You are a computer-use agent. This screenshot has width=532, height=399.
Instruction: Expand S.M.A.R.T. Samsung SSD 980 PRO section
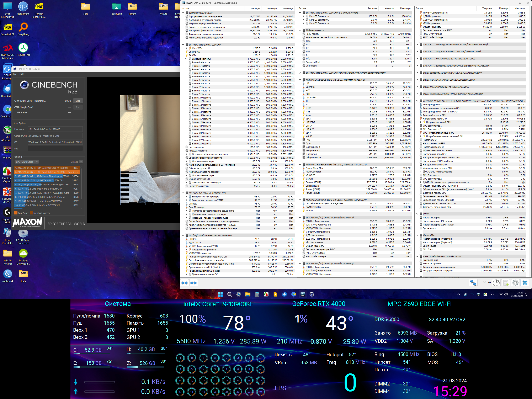[x=417, y=44]
